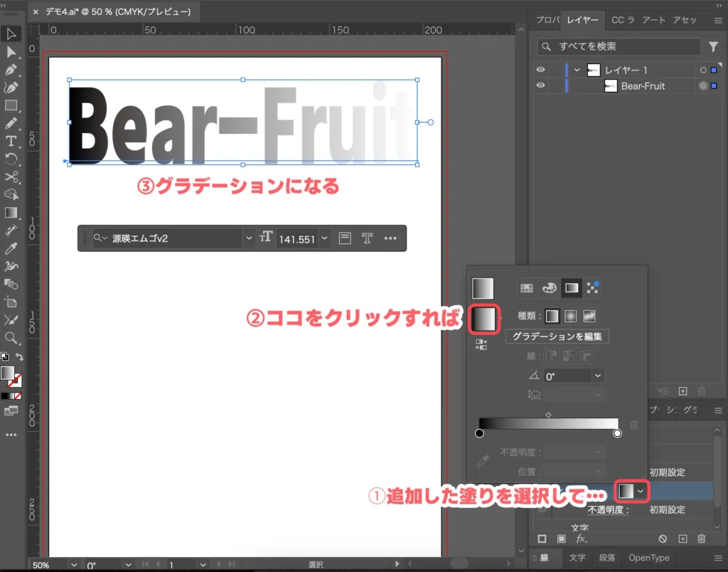Open the レイヤー panel menu
The image size is (728, 572).
click(719, 20)
